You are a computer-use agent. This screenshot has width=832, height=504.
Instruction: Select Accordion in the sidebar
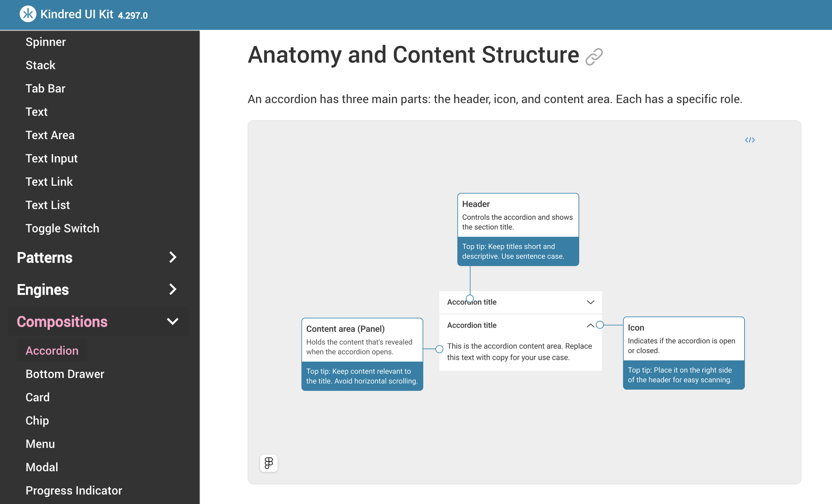pos(52,350)
